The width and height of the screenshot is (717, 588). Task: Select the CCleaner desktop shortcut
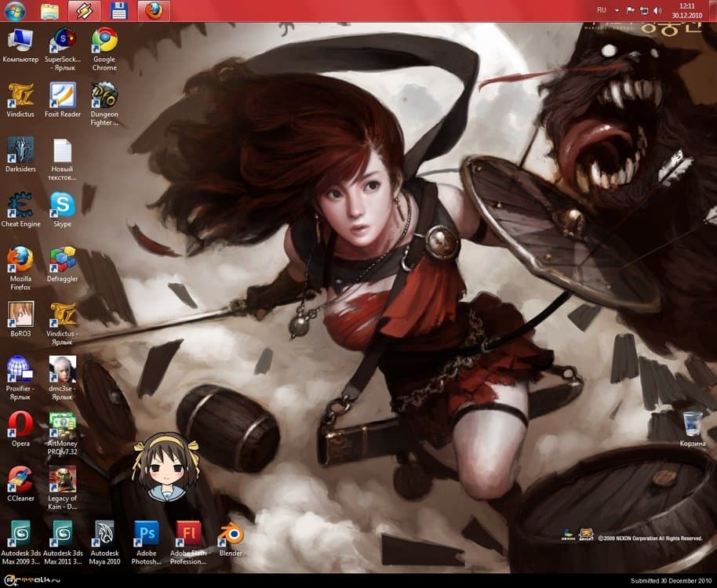tap(20, 479)
